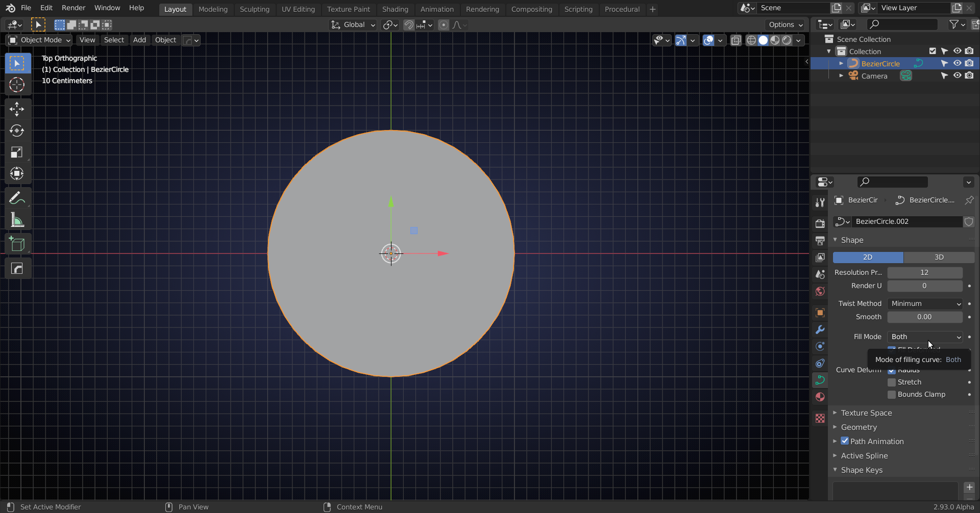Activate the Select Box tool

point(17,63)
